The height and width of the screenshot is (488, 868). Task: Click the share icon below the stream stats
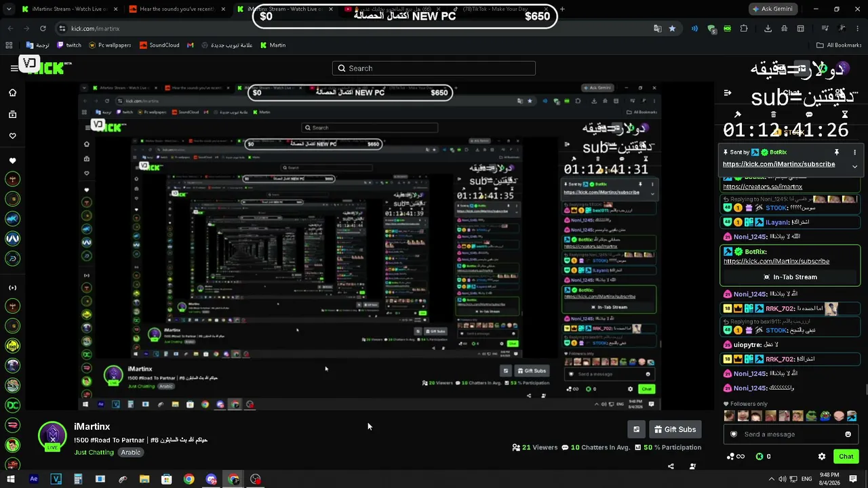tap(671, 466)
